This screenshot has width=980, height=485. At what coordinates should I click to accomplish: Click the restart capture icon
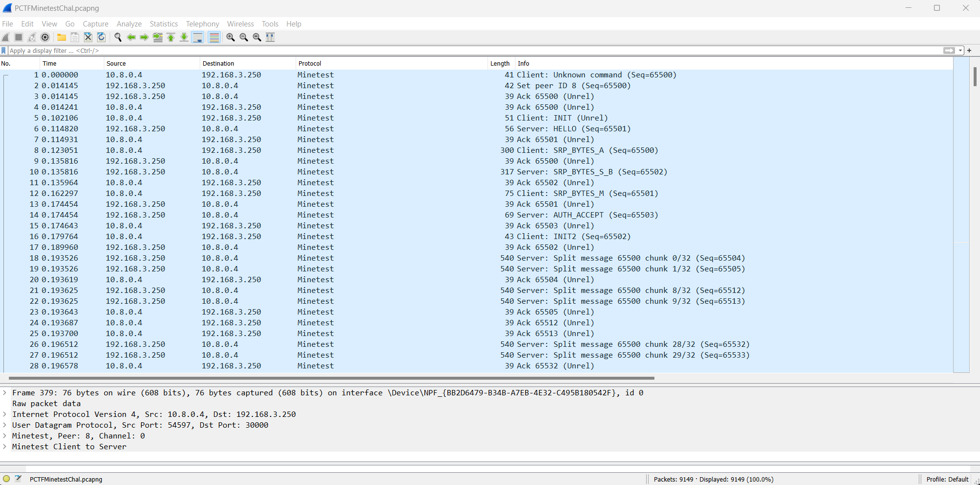point(32,37)
